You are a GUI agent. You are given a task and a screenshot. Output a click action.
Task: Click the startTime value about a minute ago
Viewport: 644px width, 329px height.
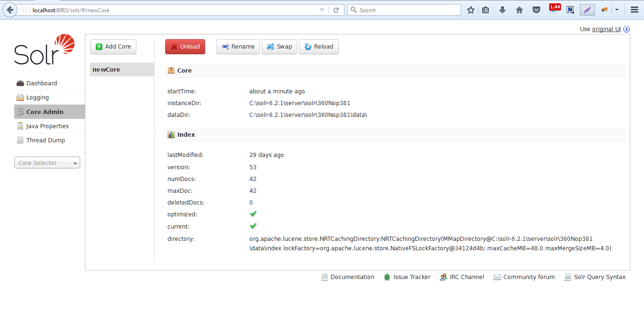[x=277, y=91]
